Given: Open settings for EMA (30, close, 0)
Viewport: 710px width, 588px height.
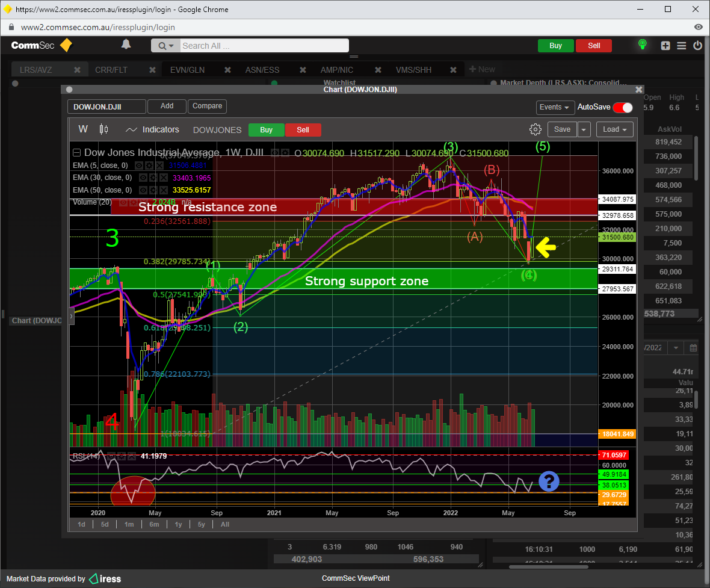Looking at the screenshot, I should pos(153,178).
